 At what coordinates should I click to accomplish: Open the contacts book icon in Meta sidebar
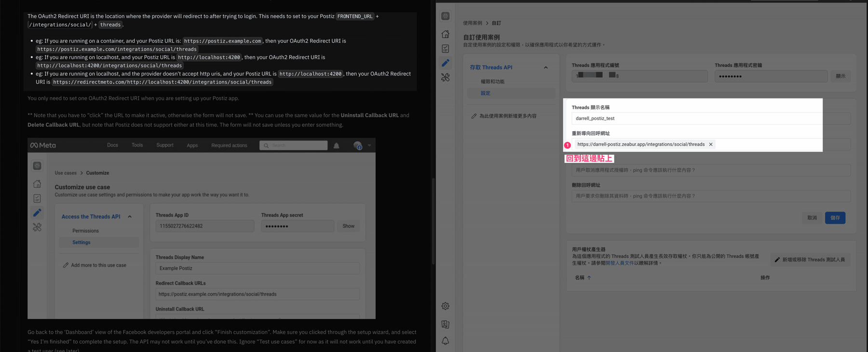click(445, 324)
